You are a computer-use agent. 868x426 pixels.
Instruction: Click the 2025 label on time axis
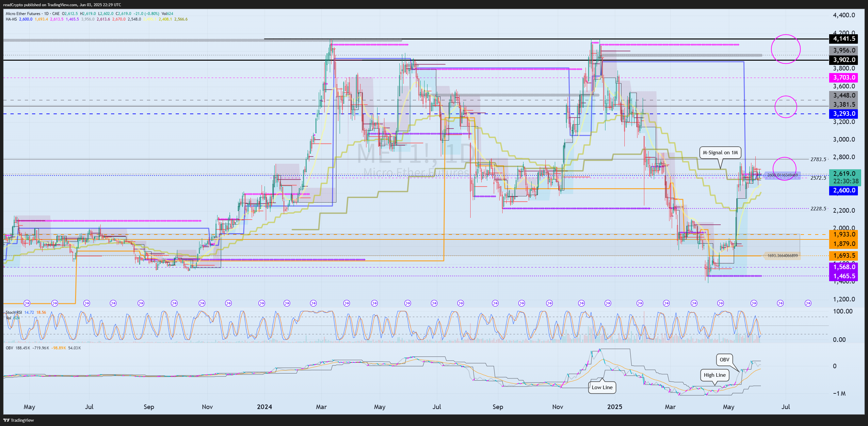(x=615, y=407)
